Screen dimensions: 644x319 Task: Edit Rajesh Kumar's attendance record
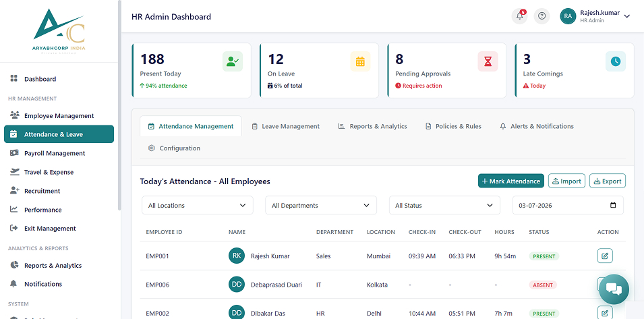point(605,256)
